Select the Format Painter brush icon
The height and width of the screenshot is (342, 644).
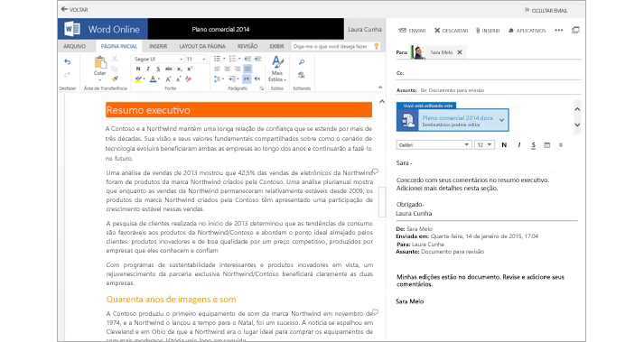pos(115,79)
